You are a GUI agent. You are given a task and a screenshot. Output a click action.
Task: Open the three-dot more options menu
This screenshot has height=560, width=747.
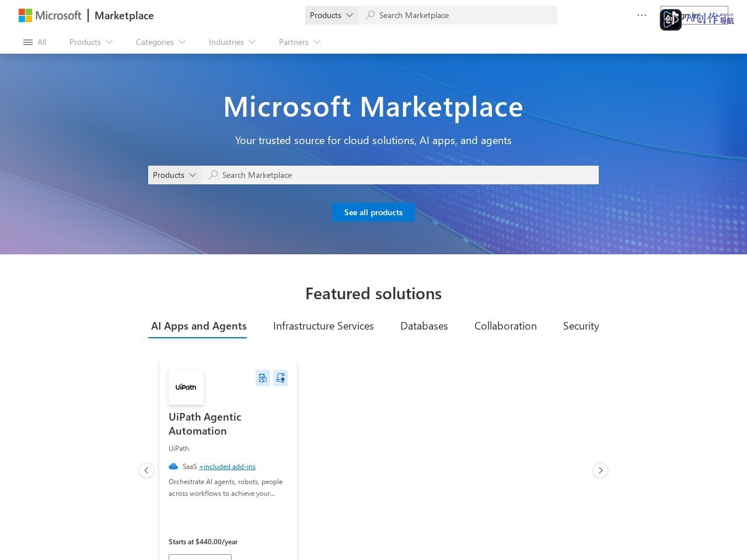pos(642,15)
